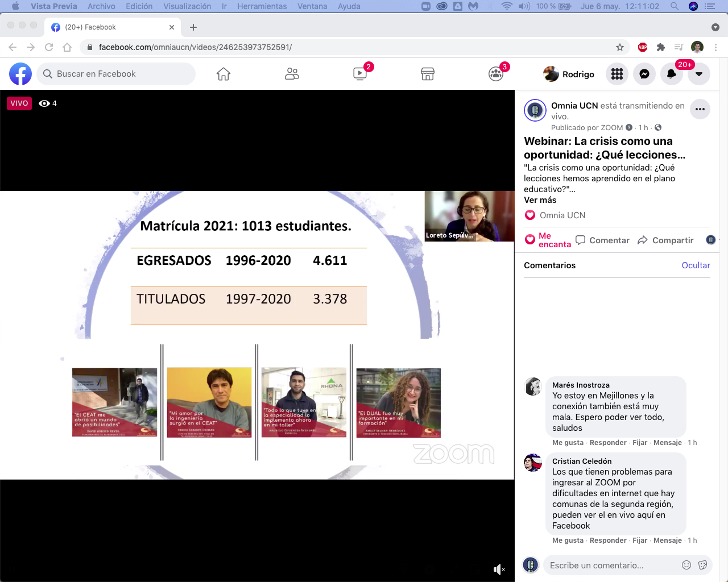This screenshot has width=728, height=582.
Task: Open Facebook home feed icon
Action: coord(224,74)
